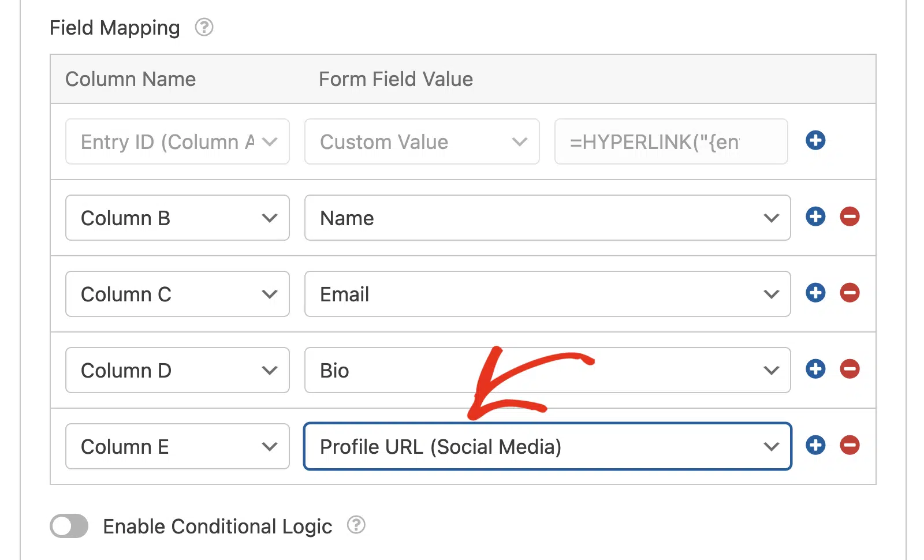Add a row after the Column B mapping
This screenshot has height=560, width=924.
pos(815,216)
